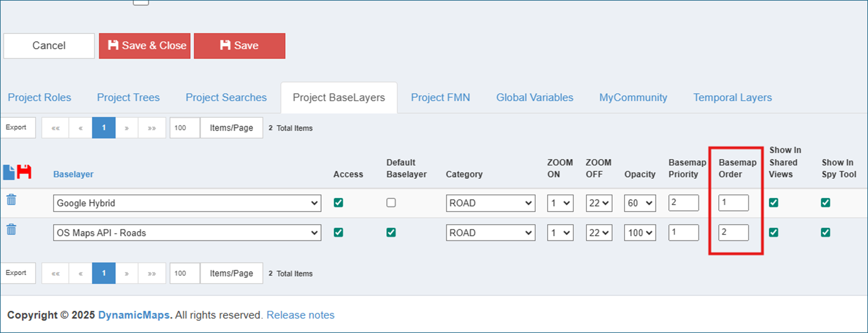Open the Google Hybrid baselayer dropdown
The height and width of the screenshot is (333, 868).
coord(187,203)
